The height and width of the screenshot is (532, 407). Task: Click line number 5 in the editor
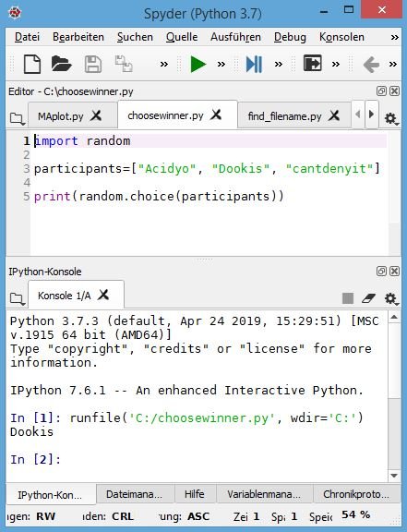27,196
